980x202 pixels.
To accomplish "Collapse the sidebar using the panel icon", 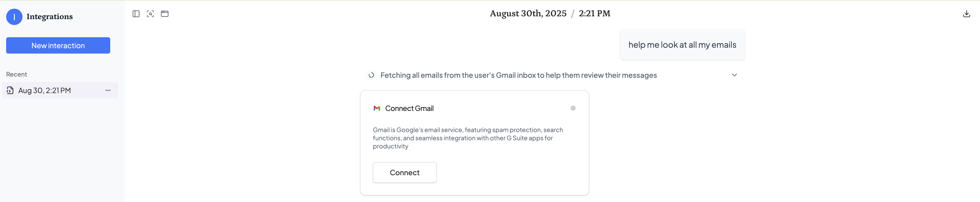I will [x=136, y=14].
